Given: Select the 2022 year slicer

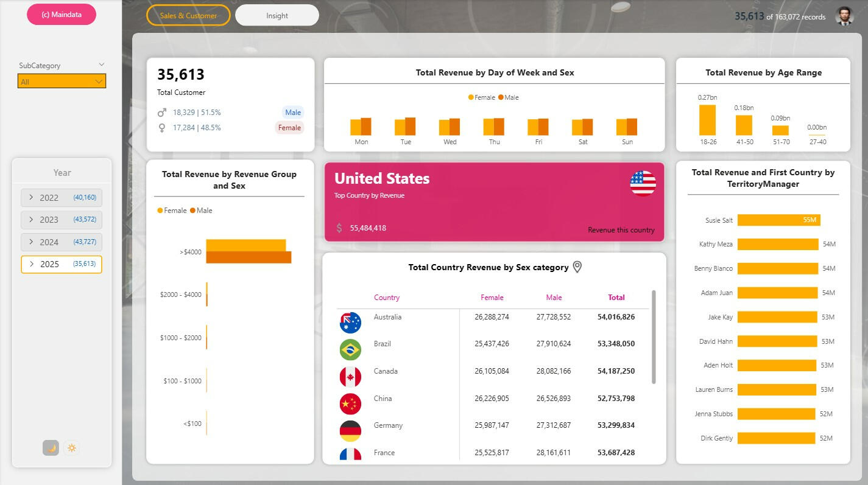Looking at the screenshot, I should click(x=62, y=198).
